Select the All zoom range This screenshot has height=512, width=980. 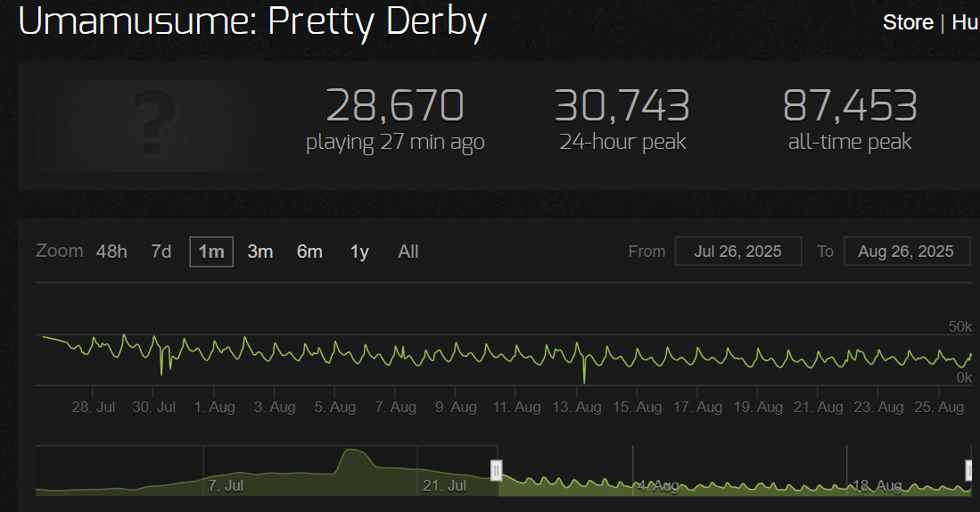pyautogui.click(x=408, y=252)
